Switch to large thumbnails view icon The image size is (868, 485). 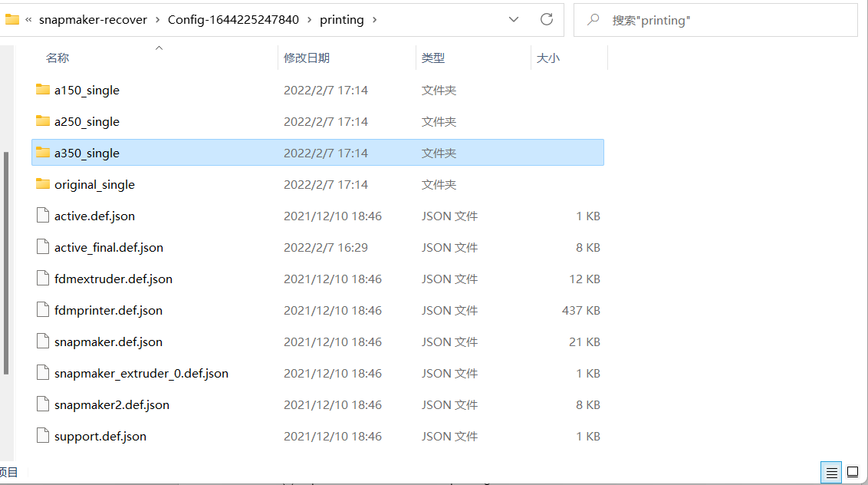point(853,472)
